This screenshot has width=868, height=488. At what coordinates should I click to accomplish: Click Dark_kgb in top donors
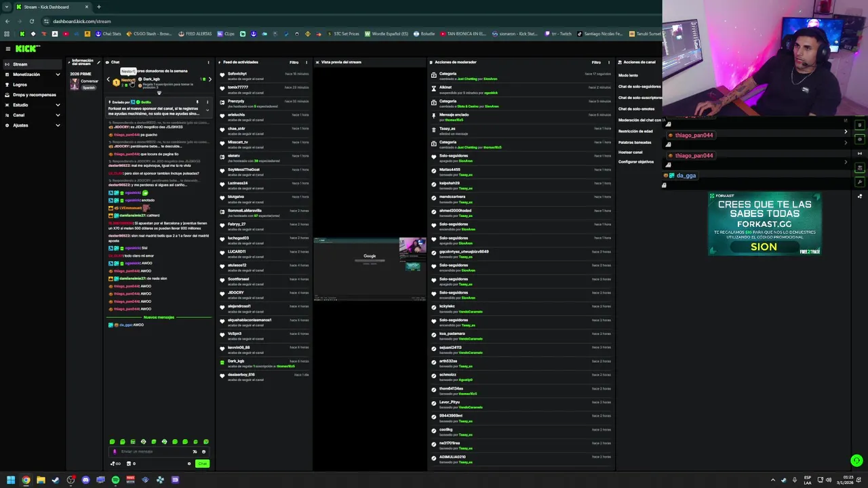[151, 79]
